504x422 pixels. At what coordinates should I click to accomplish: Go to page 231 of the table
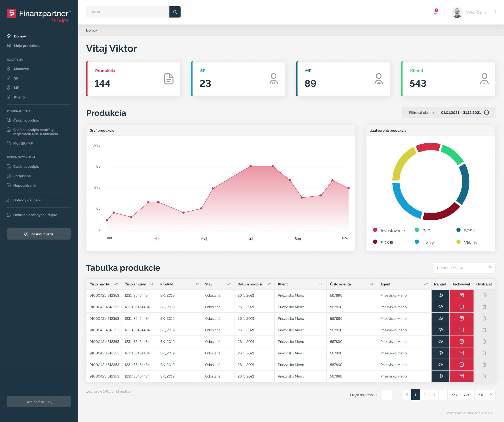click(x=481, y=395)
